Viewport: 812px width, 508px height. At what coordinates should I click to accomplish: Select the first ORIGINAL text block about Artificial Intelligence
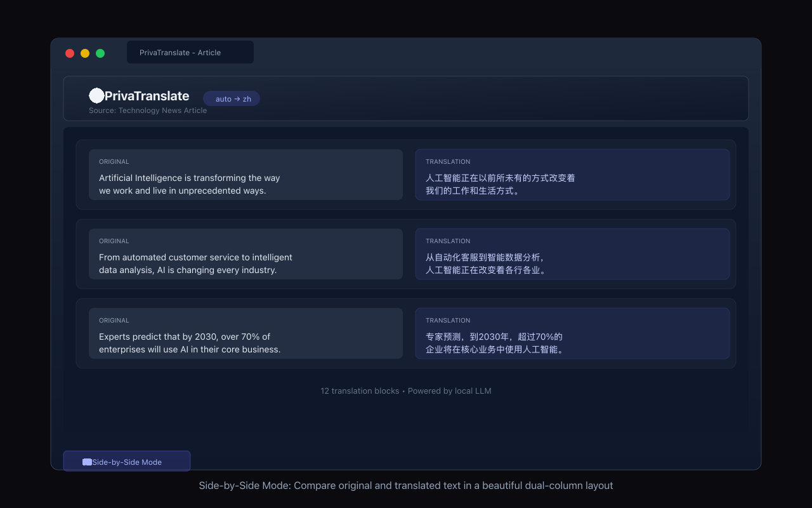(246, 175)
